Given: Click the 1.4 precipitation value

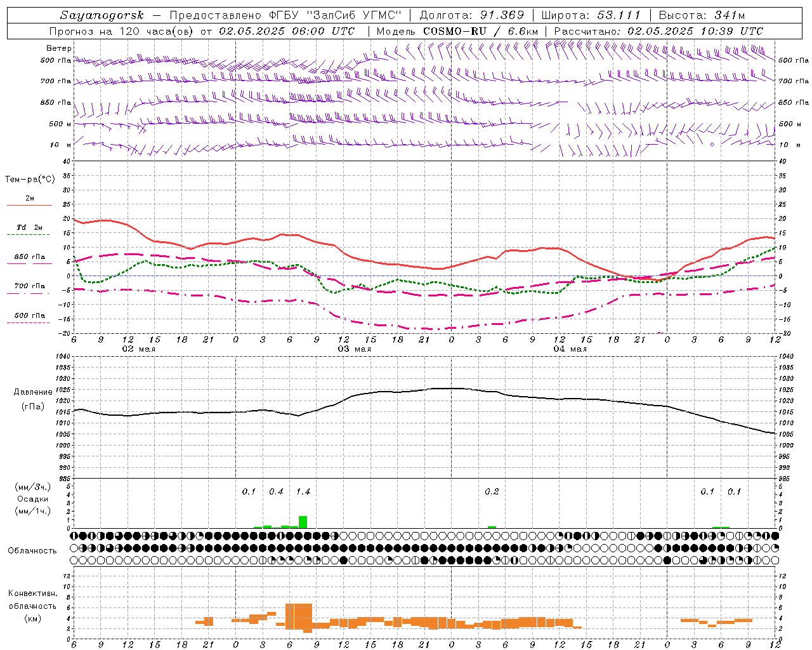Looking at the screenshot, I should pos(303,492).
